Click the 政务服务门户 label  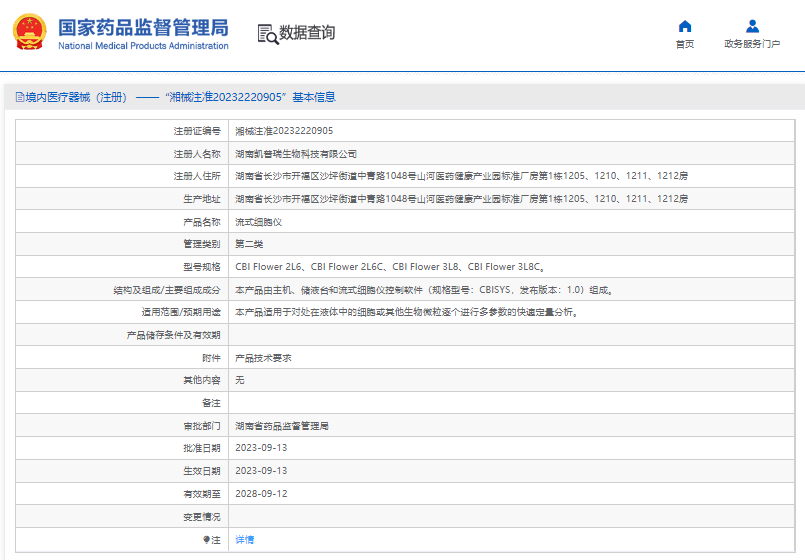(752, 44)
